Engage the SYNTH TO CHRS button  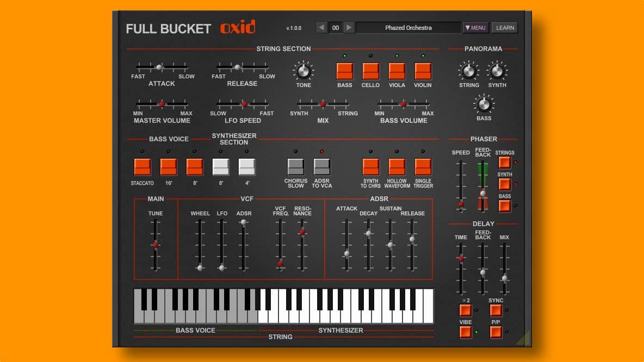(371, 167)
